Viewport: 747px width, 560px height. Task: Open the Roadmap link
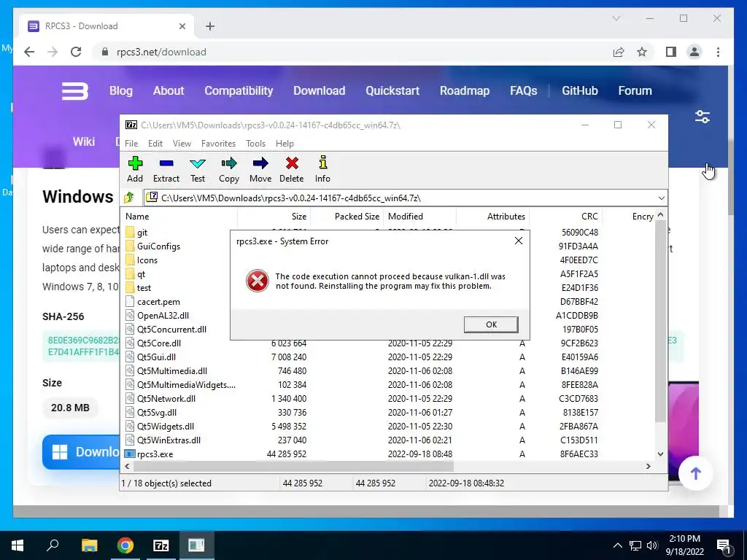[x=465, y=90]
